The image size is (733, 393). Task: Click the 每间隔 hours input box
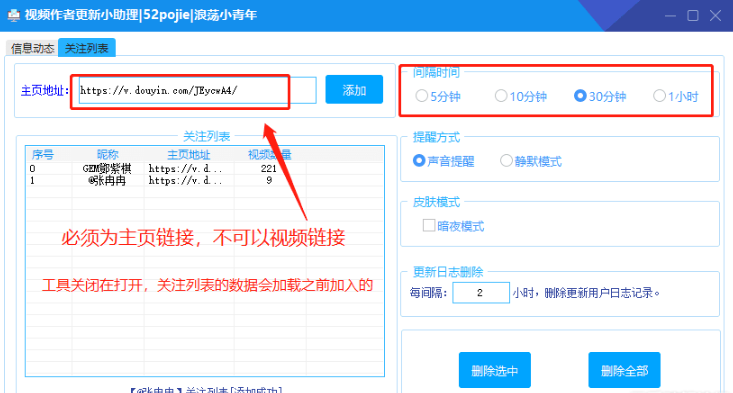pos(481,293)
